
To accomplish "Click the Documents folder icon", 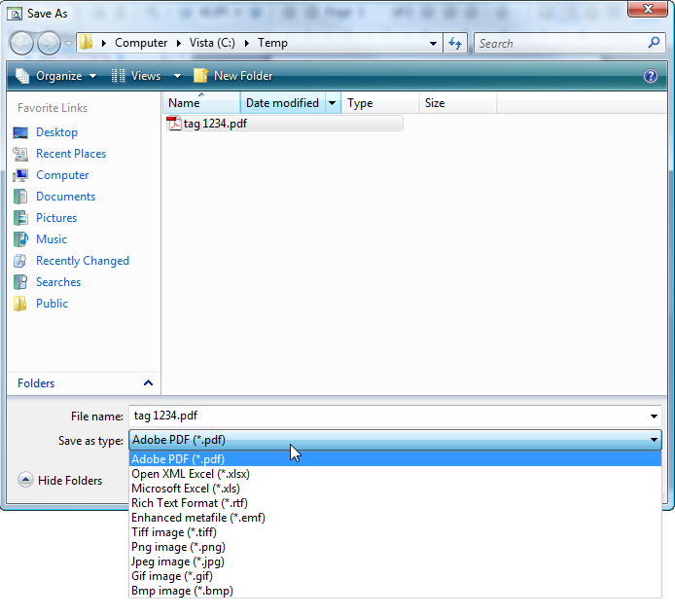I will click(20, 197).
